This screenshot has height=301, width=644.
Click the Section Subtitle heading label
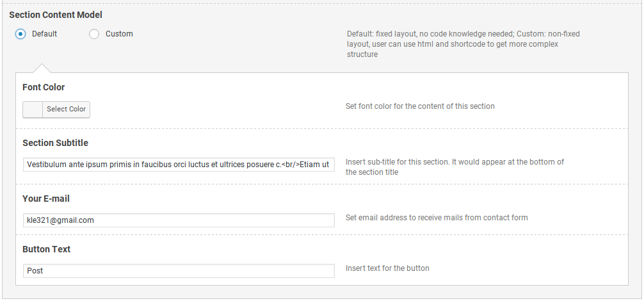coord(56,143)
